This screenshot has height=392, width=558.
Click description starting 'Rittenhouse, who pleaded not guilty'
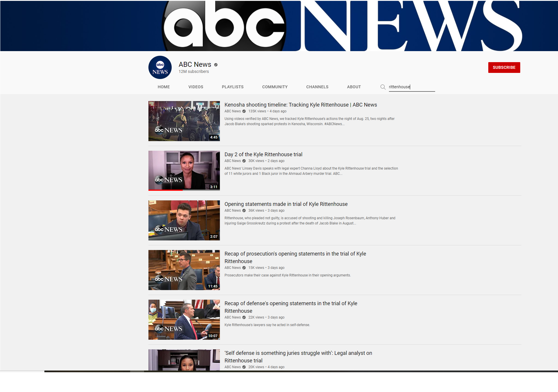click(310, 221)
